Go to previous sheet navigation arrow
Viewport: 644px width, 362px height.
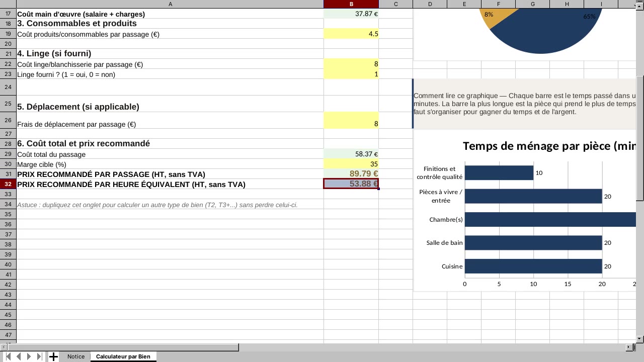pyautogui.click(x=19, y=356)
